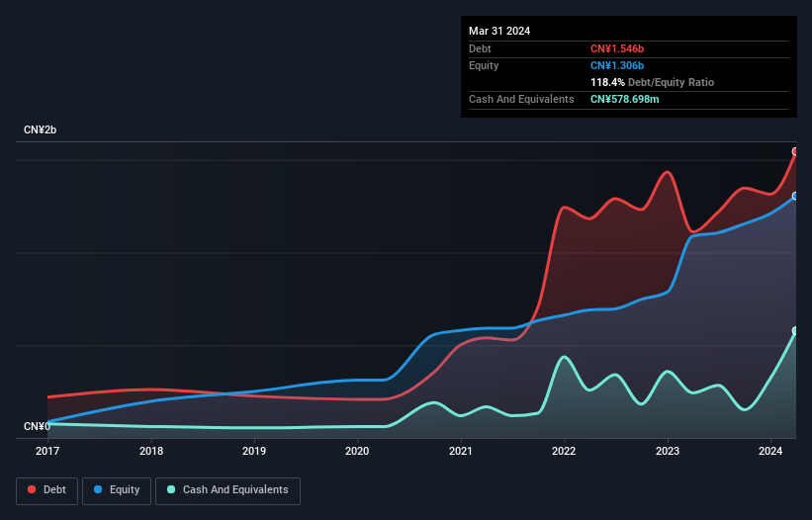Click the CN¥2b y-axis label
This screenshot has width=812, height=520.
coord(40,130)
